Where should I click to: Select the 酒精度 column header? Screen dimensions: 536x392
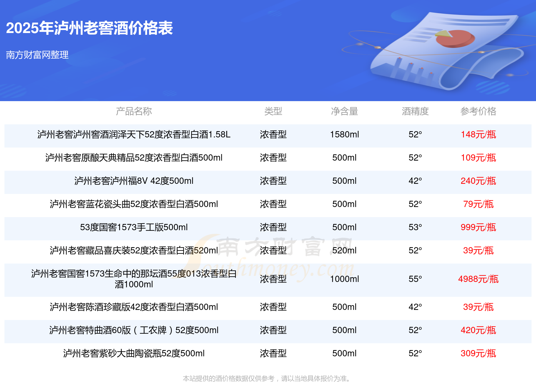coord(415,111)
